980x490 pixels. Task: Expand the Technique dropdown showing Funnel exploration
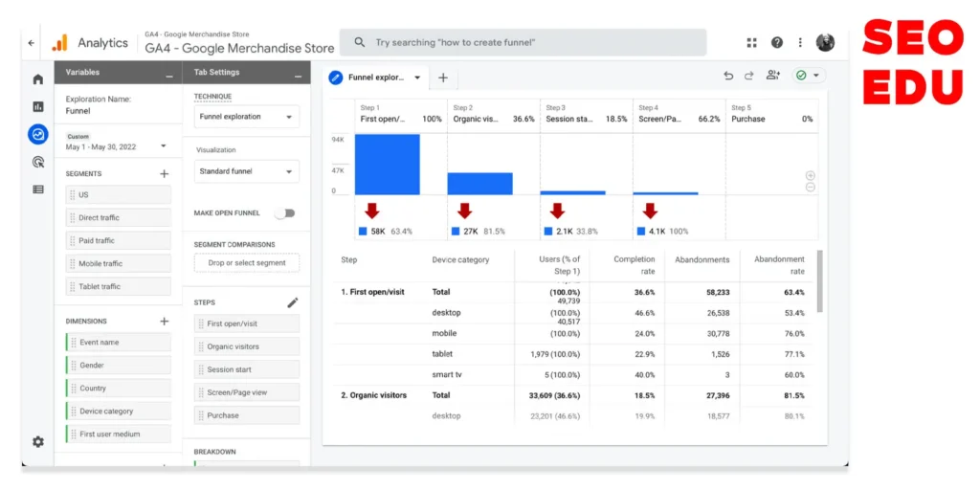click(246, 117)
